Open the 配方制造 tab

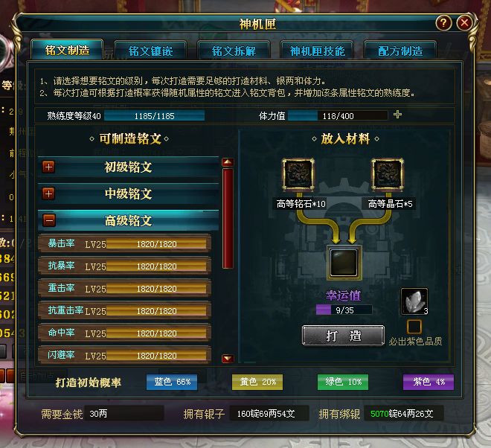[400, 51]
